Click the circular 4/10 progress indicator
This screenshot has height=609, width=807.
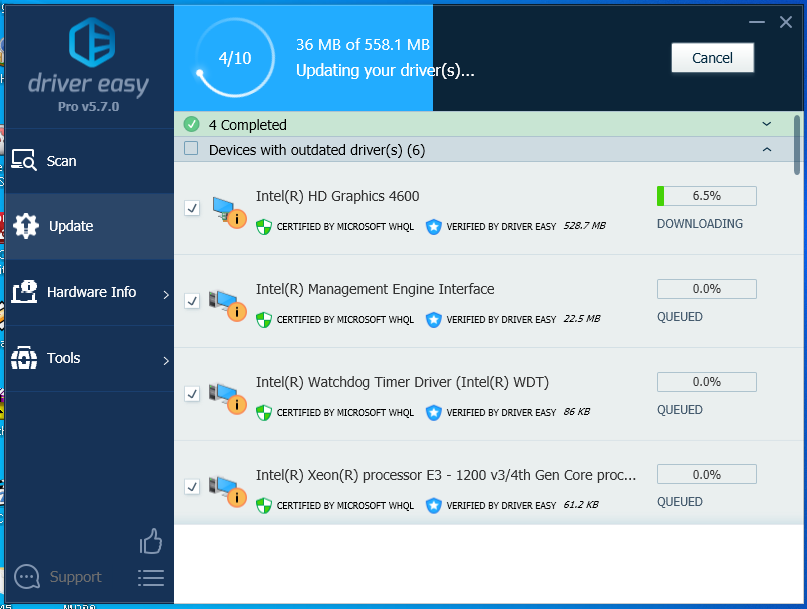point(235,58)
